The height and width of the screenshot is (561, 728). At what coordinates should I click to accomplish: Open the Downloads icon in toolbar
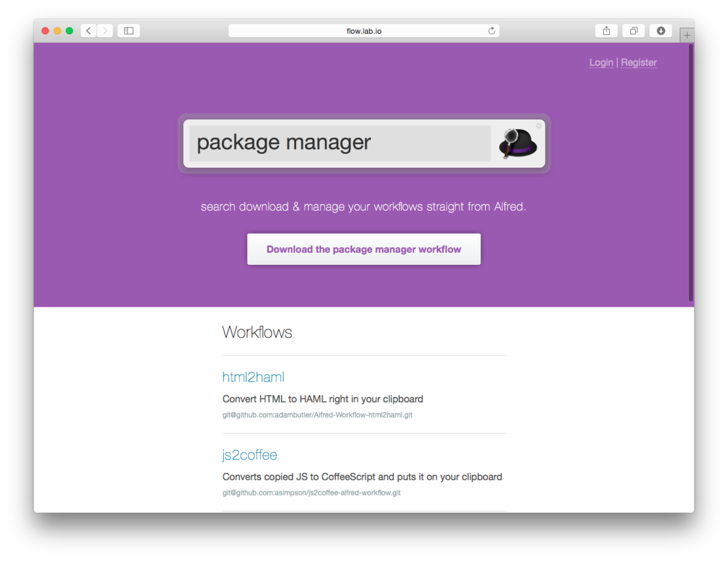click(x=661, y=31)
